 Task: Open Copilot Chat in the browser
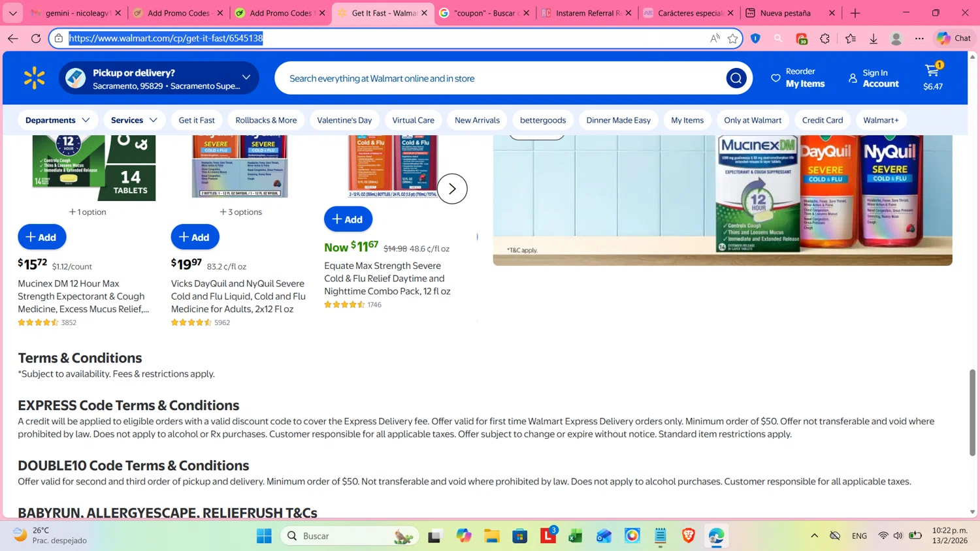click(954, 39)
